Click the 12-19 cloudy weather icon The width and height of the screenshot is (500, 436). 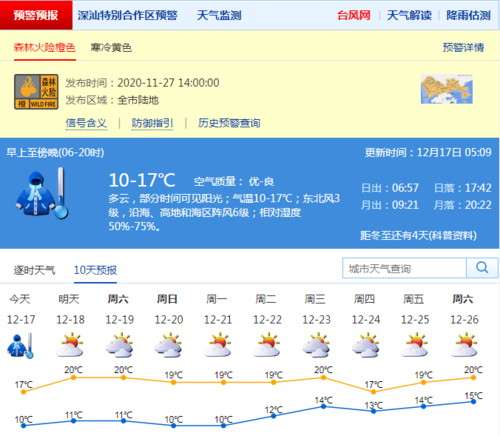119,345
